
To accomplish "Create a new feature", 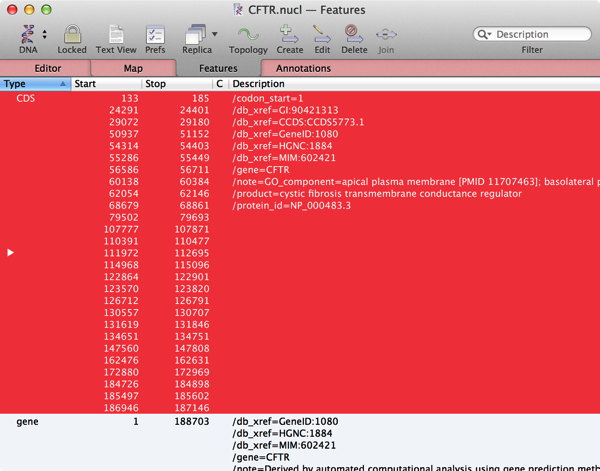I will [290, 34].
